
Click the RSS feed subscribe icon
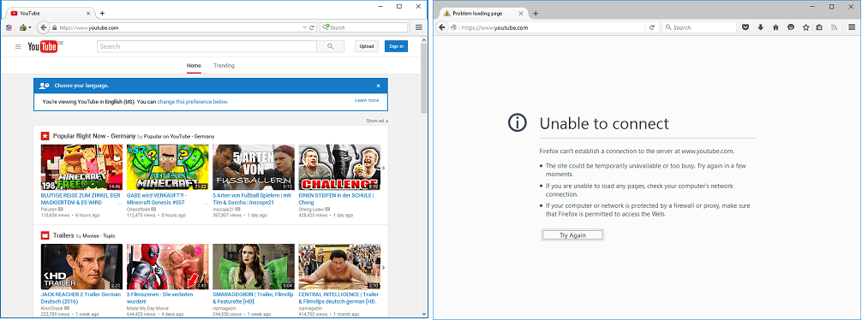tap(834, 27)
